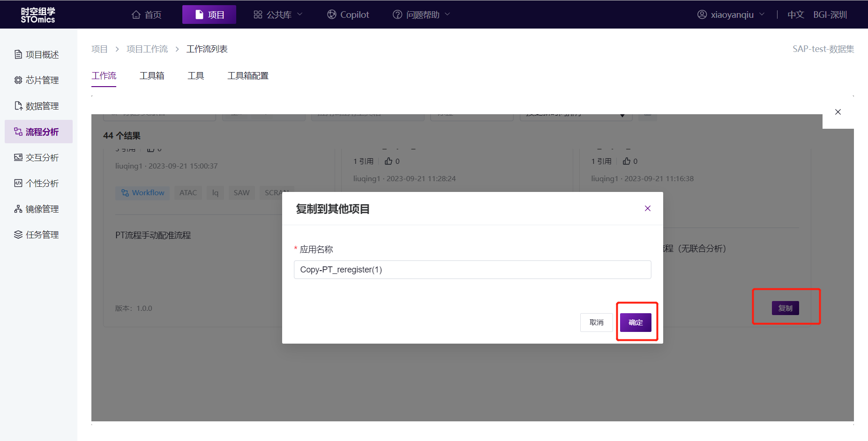The image size is (868, 441).
Task: Expand the 公共库 dropdown menu
Action: pyautogui.click(x=278, y=15)
